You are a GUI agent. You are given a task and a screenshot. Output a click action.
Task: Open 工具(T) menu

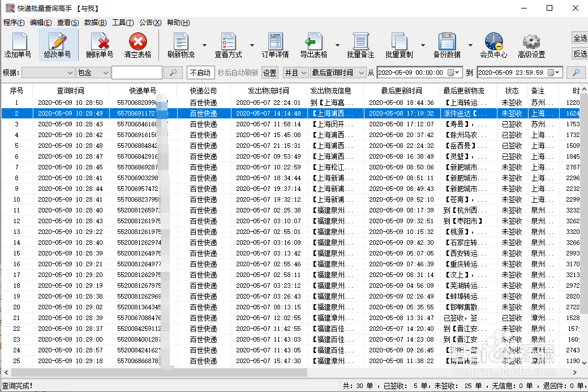tap(123, 23)
